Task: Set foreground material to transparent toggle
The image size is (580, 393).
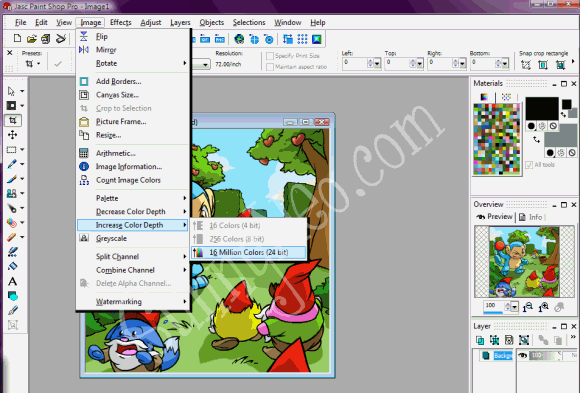Action: (553, 126)
